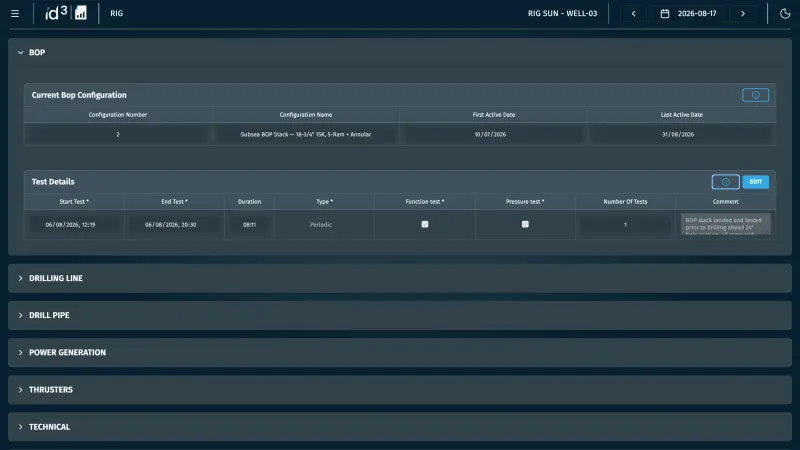The height and width of the screenshot is (450, 800).
Task: Click Start Test column header
Action: click(x=74, y=202)
